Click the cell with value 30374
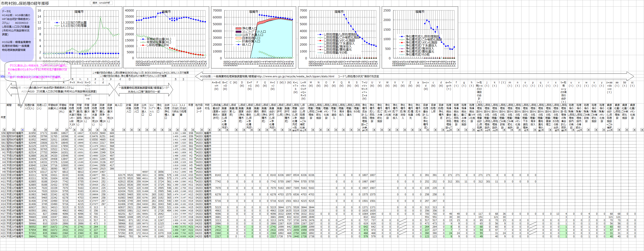Viewport: 644px width, 251px height. (x=53, y=236)
